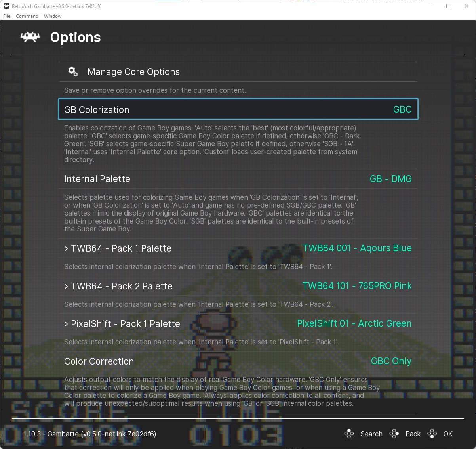Click the TWB64 101 - 765PRO Pink value
The width and height of the screenshot is (476, 449).
click(x=357, y=286)
